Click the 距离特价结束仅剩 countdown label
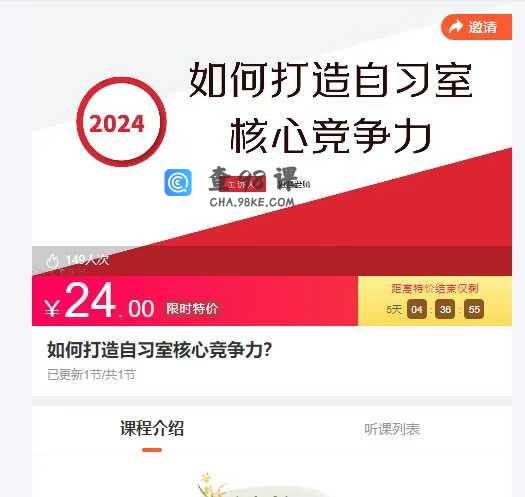 [435, 289]
